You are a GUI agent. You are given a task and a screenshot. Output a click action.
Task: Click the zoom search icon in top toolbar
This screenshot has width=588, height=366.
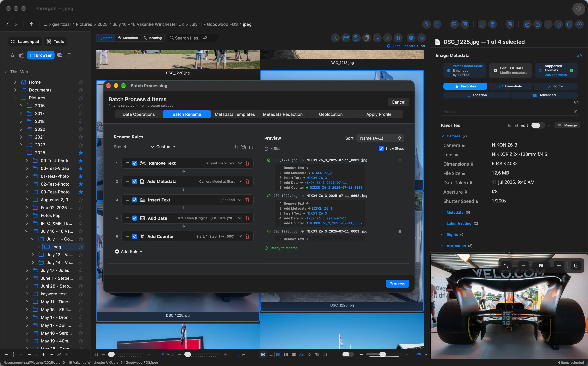pyautogui.click(x=427, y=24)
